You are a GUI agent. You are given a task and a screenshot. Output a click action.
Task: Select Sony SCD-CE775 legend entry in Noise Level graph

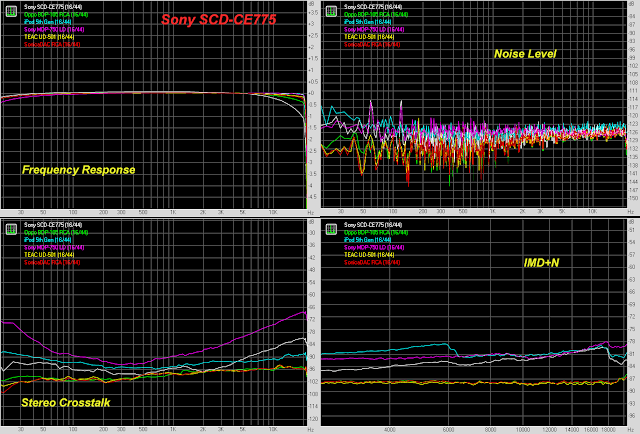[373, 7]
